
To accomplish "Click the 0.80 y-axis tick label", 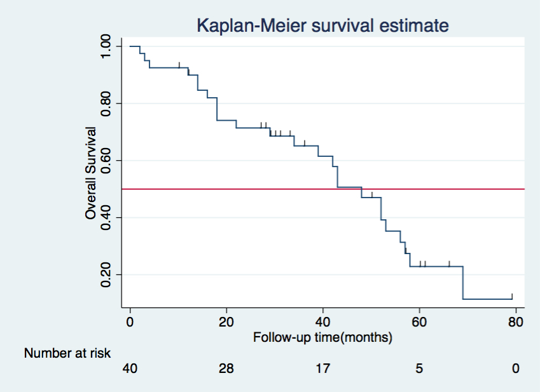I will coord(106,103).
